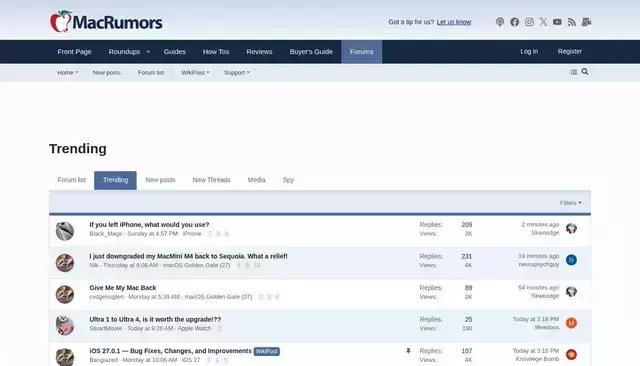Click the search magnifier icon
The height and width of the screenshot is (366, 640).
(585, 72)
